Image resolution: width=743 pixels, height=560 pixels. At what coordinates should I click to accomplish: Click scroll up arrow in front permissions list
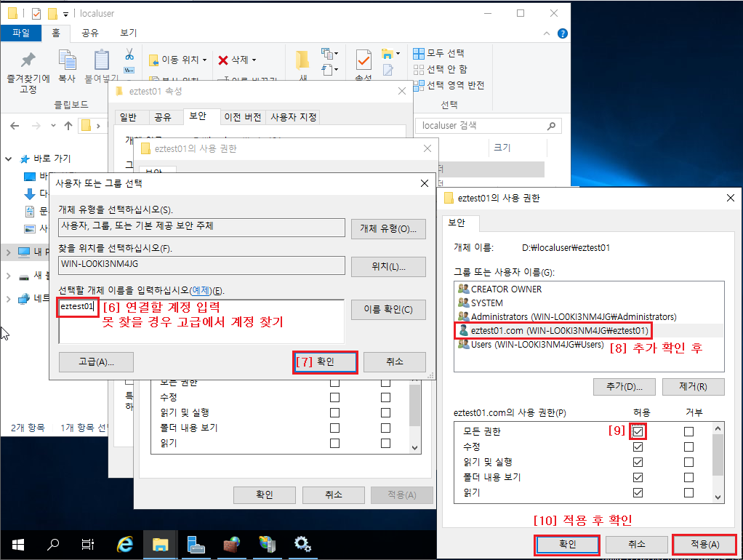718,428
